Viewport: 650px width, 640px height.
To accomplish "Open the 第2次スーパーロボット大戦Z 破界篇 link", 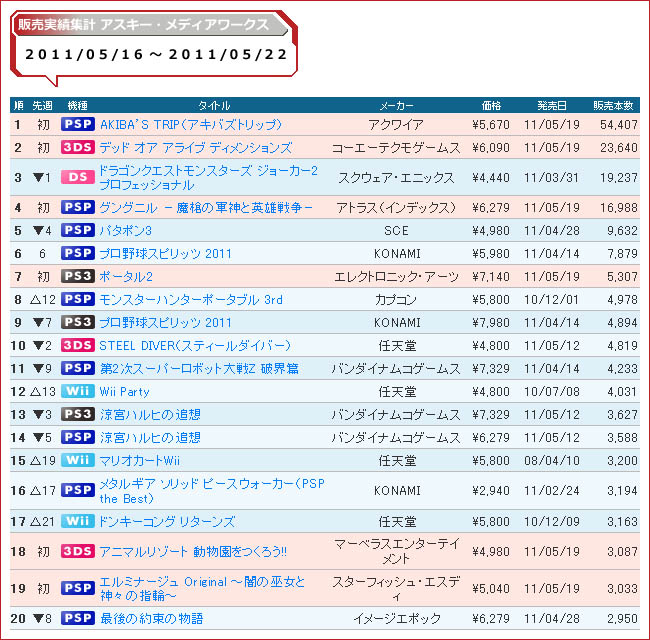I will (199, 368).
